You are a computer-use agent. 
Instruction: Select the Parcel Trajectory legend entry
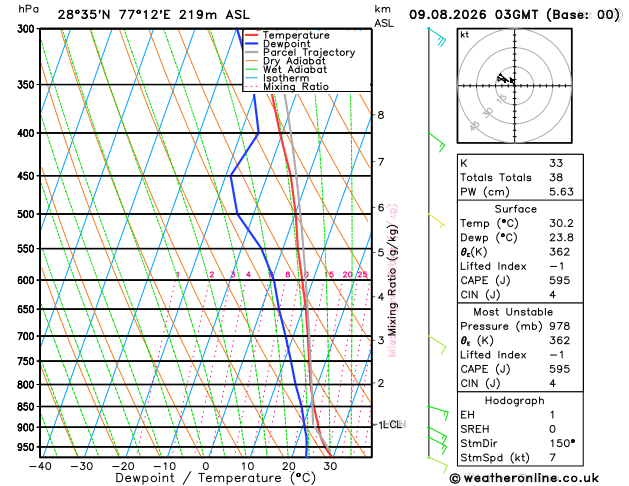point(300,53)
